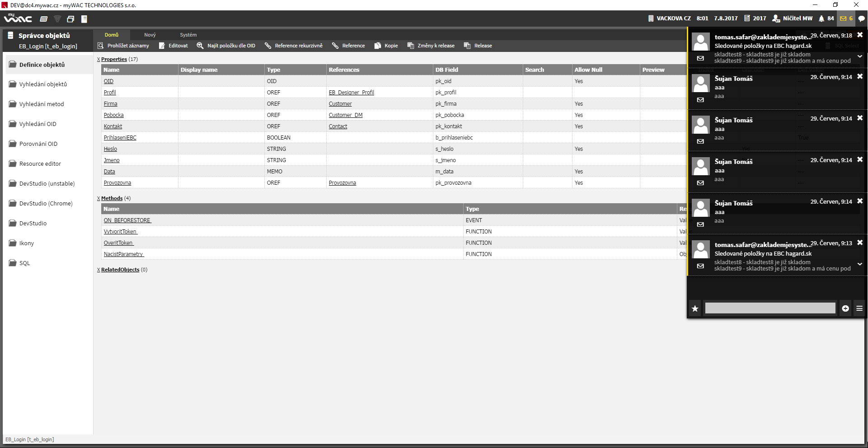Dismiss the 9:18 tomas.safar notification
Screen dimensions: 868x448
860,35
